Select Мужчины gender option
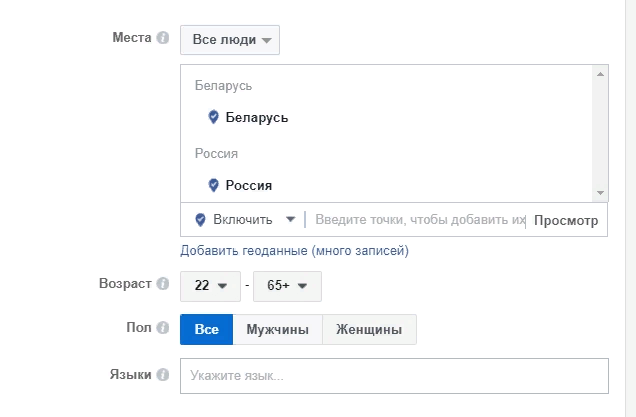 click(x=277, y=329)
